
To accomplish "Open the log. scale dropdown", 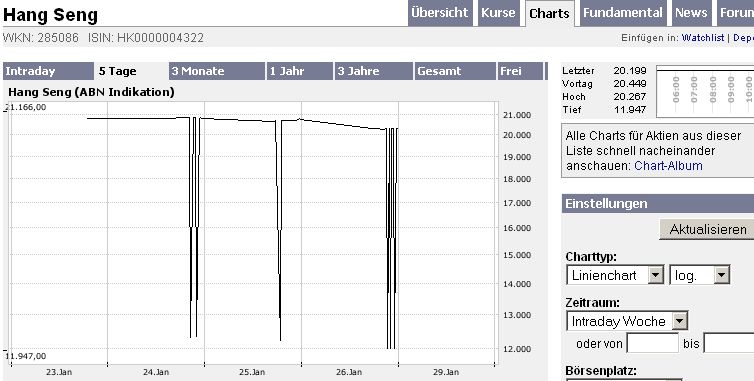I will pyautogui.click(x=700, y=276).
